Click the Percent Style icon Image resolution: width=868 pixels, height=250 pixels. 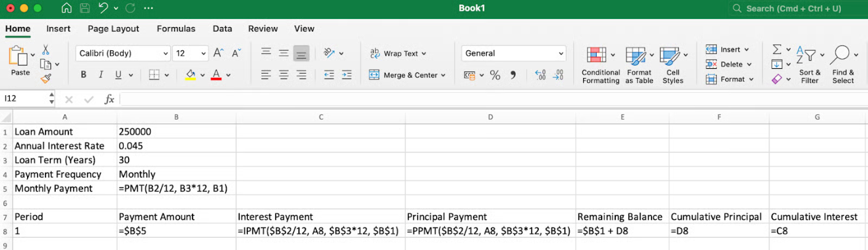click(x=495, y=75)
